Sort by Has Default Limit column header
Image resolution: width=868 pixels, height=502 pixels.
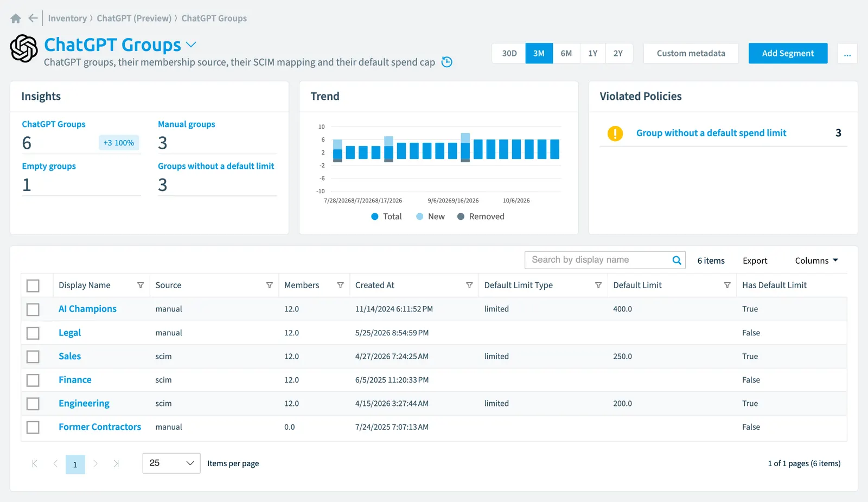(774, 285)
